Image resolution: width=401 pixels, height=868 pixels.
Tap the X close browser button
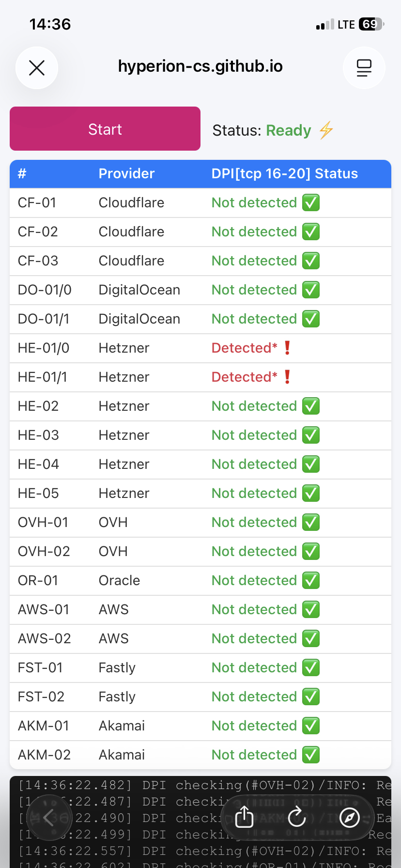pyautogui.click(x=37, y=68)
